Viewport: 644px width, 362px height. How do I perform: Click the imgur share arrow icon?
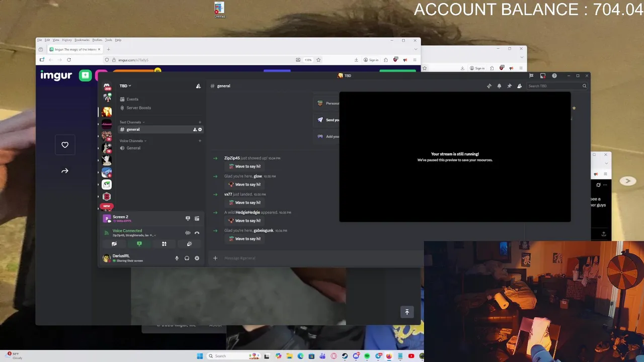(x=65, y=171)
